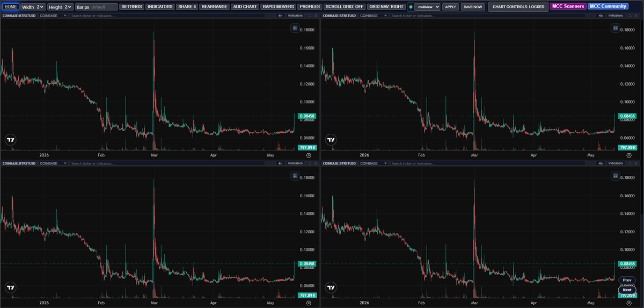Expand COINBASE exchange dropdown in top-right chart
644x308 pixels.
(374, 16)
